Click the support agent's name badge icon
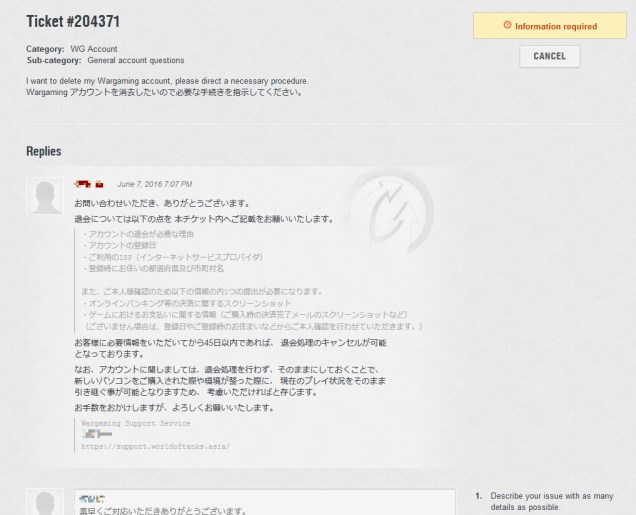This screenshot has height=515, width=636. tap(83, 184)
